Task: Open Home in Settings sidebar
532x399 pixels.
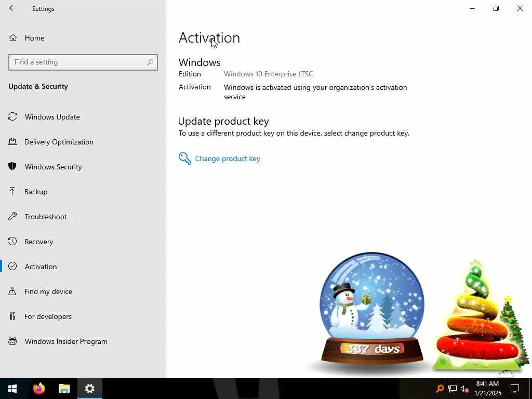Action: click(x=83, y=38)
